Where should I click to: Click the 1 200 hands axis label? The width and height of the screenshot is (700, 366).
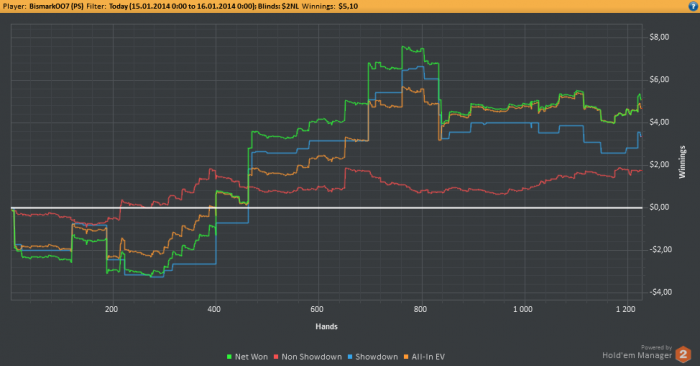[x=625, y=309]
